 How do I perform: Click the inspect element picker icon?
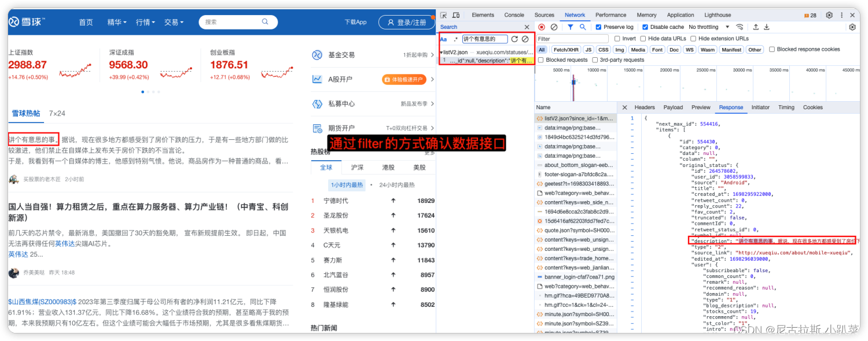click(444, 15)
